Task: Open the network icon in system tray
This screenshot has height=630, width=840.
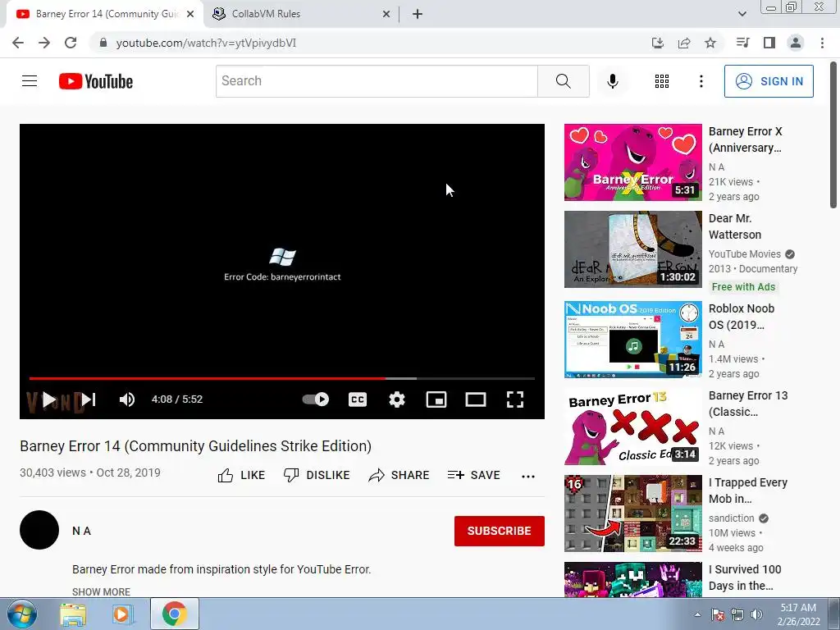Action: point(737,614)
